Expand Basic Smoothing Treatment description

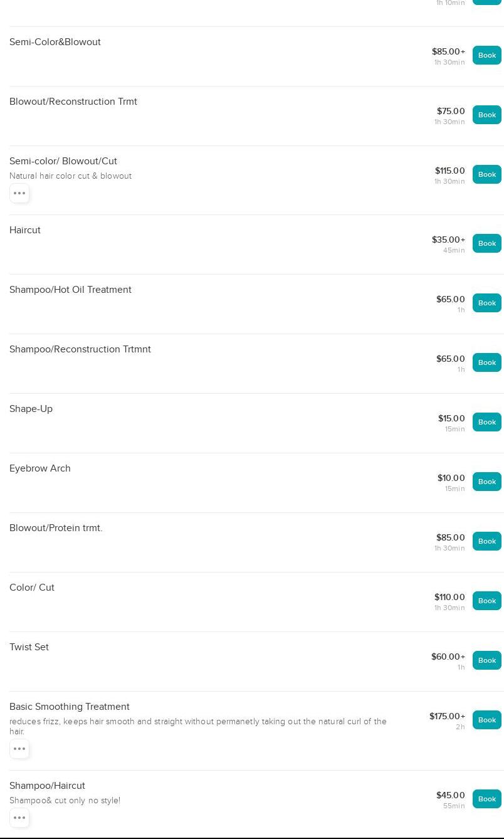click(19, 749)
